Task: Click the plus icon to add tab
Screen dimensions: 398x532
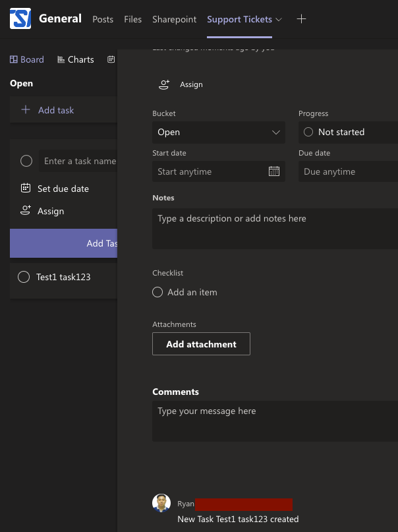Action: pos(301,19)
